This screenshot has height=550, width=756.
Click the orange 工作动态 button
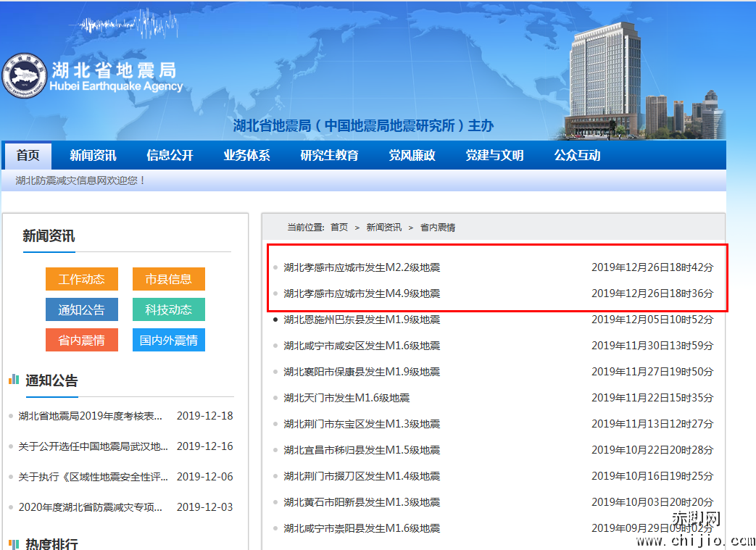coord(81,279)
